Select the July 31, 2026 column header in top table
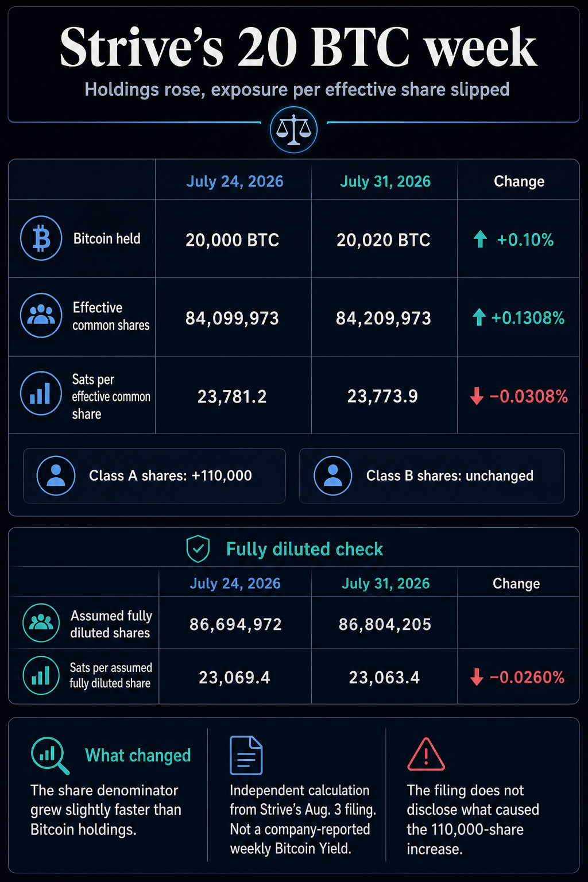The height and width of the screenshot is (882, 588). tap(385, 181)
